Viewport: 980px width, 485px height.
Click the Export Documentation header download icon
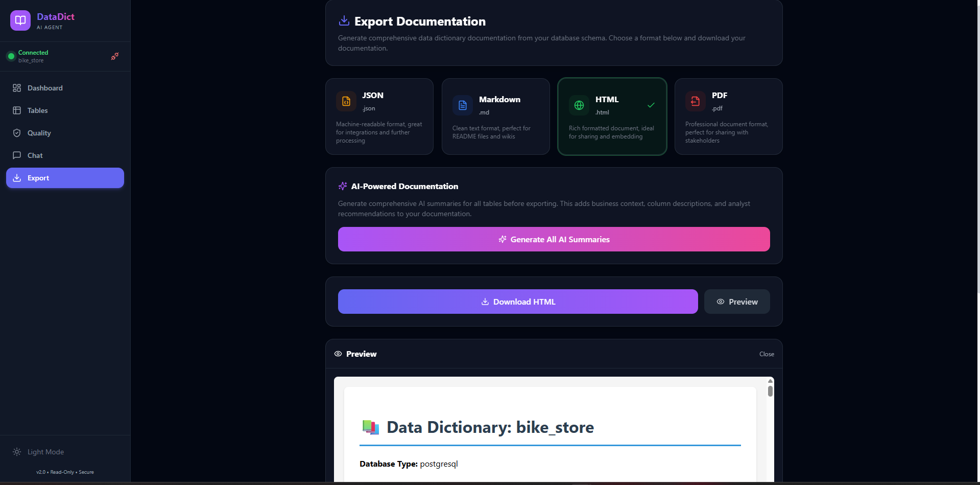[344, 20]
